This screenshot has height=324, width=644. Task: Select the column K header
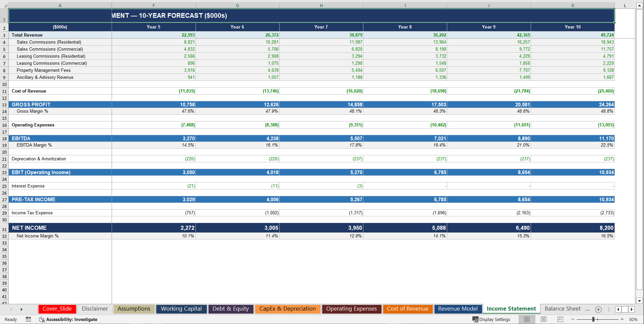573,5
